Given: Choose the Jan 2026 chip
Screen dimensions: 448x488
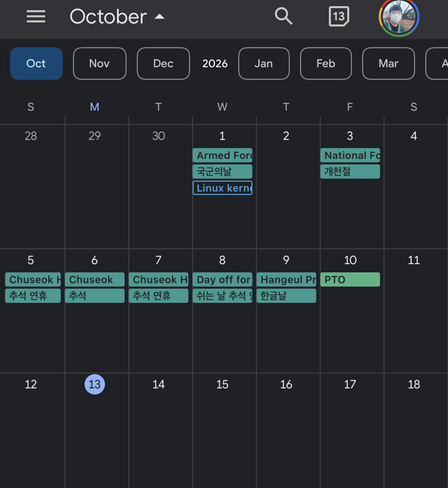Looking at the screenshot, I should click(264, 64).
